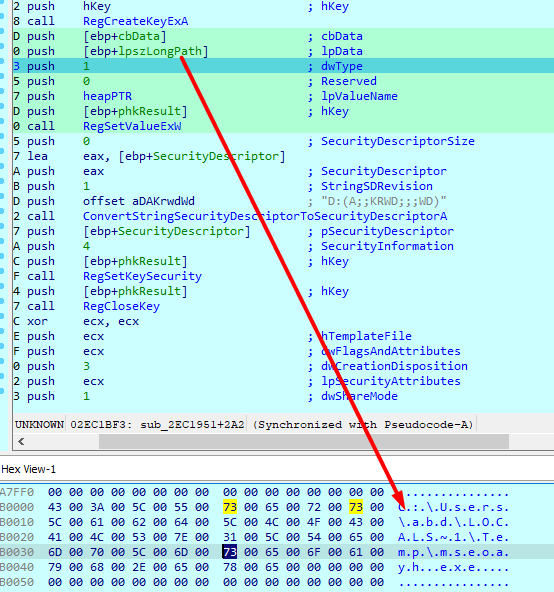Click the left arrow of the horizontal scrollbar
554x592 pixels.
tap(21, 441)
